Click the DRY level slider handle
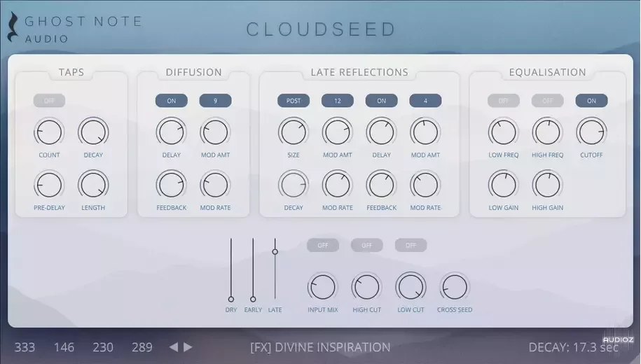Image resolution: width=641 pixels, height=364 pixels. pyautogui.click(x=231, y=300)
